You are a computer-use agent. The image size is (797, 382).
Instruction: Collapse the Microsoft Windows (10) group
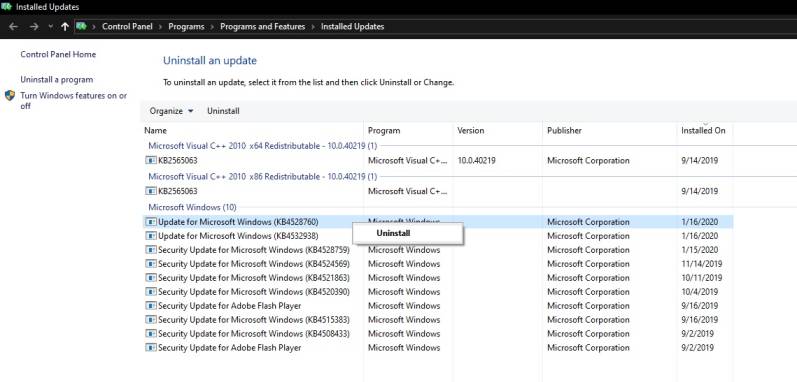click(192, 207)
